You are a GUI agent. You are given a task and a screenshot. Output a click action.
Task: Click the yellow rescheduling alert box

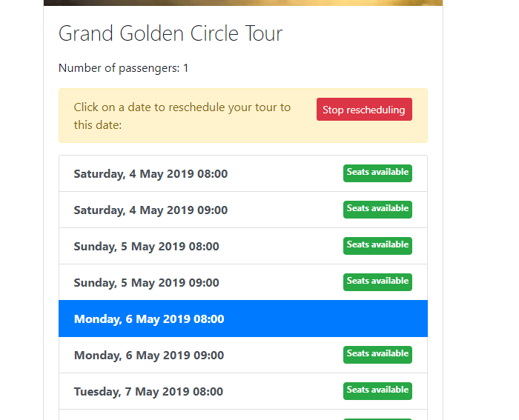point(243,116)
